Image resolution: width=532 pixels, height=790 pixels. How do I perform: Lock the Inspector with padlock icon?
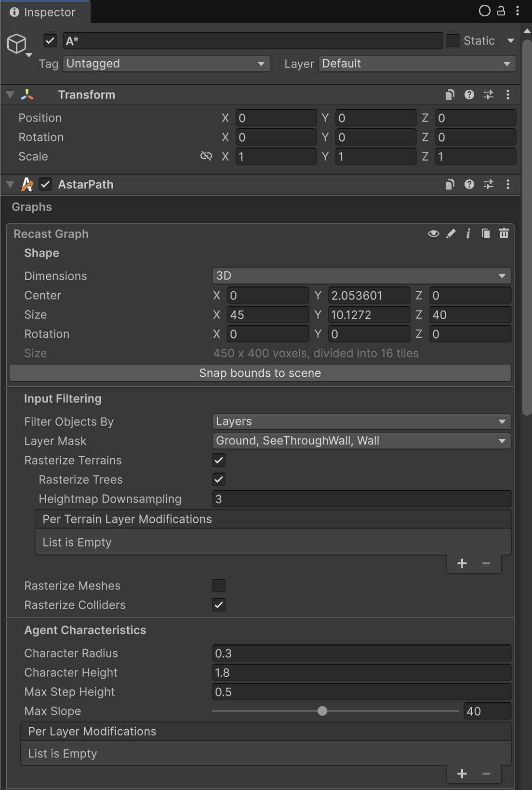pos(501,11)
